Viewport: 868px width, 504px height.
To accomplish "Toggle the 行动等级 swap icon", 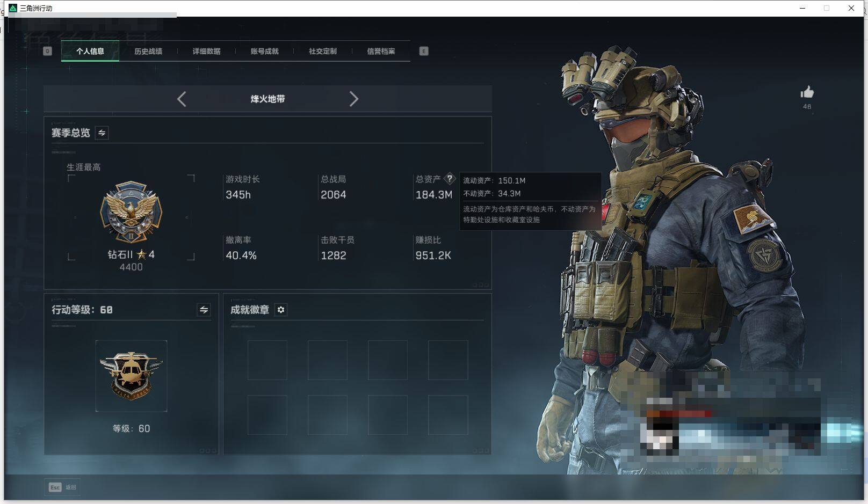I will pyautogui.click(x=204, y=310).
